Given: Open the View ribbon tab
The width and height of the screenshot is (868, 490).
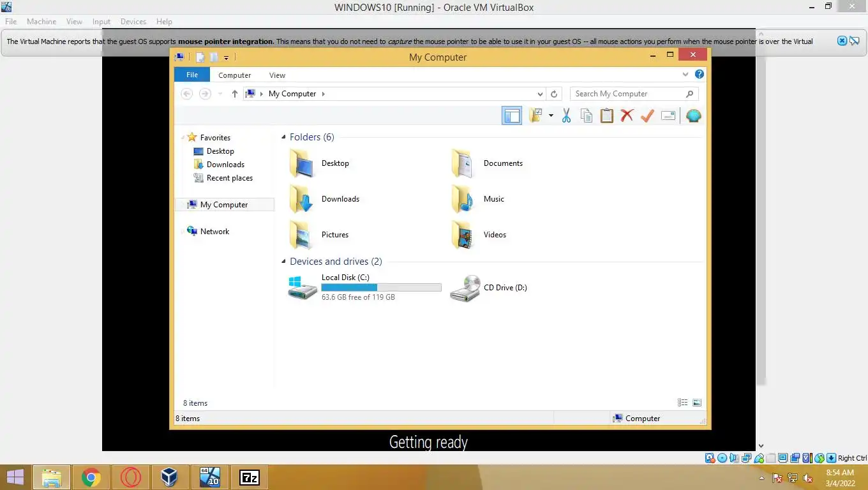Looking at the screenshot, I should pos(277,75).
